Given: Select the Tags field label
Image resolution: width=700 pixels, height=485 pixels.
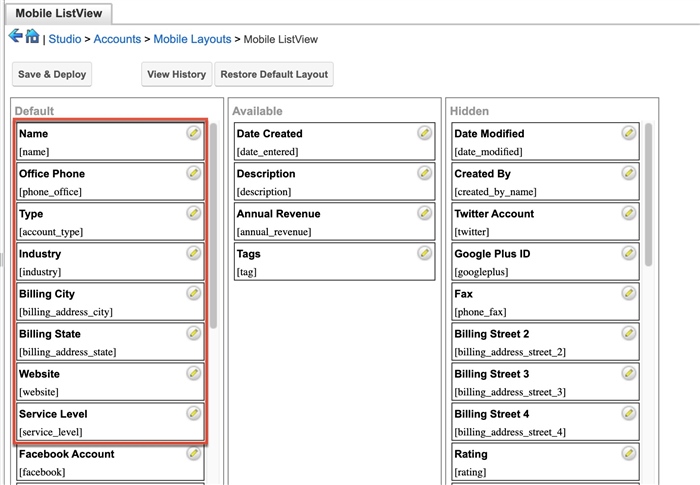Looking at the screenshot, I should [249, 254].
